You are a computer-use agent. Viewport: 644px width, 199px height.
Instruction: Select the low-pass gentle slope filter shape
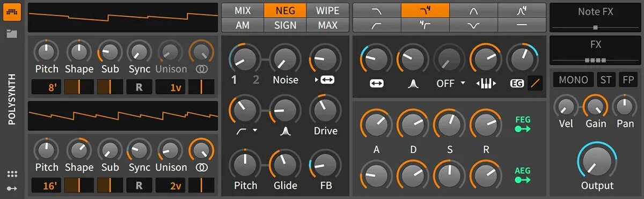[x=377, y=10]
